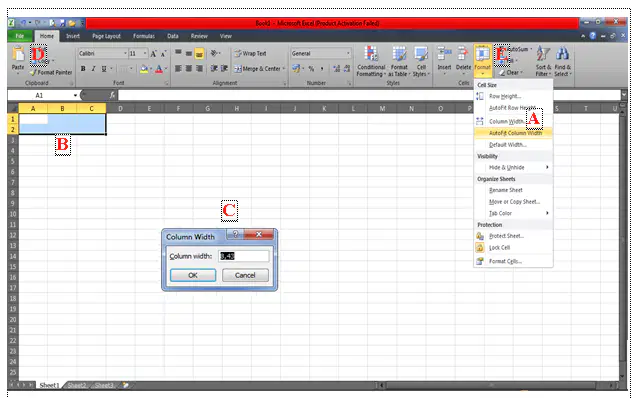The height and width of the screenshot is (398, 640).
Task: Select Middle Align icon
Action: pos(189,53)
